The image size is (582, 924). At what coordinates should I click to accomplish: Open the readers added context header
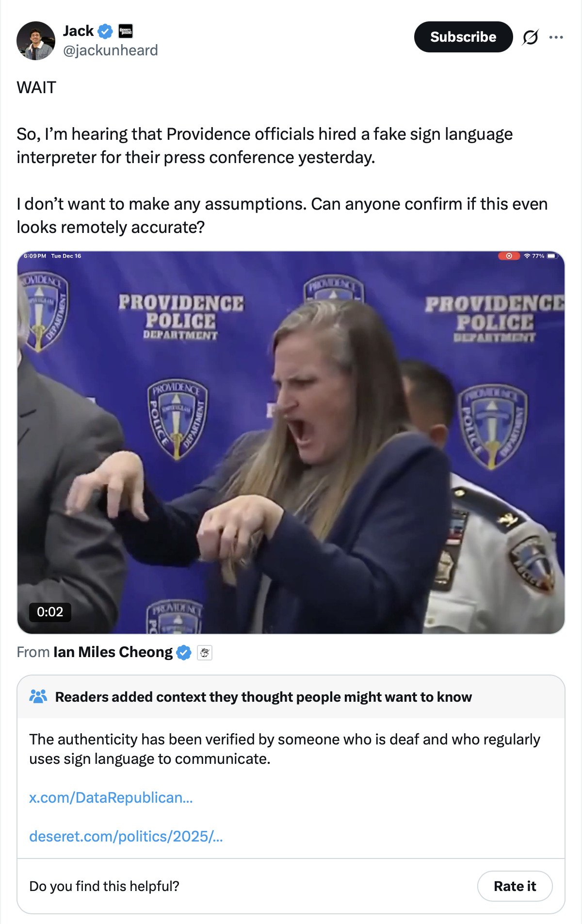pos(263,697)
